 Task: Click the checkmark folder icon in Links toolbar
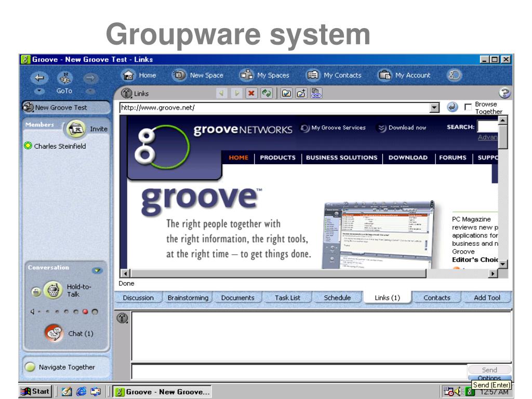pyautogui.click(x=286, y=93)
